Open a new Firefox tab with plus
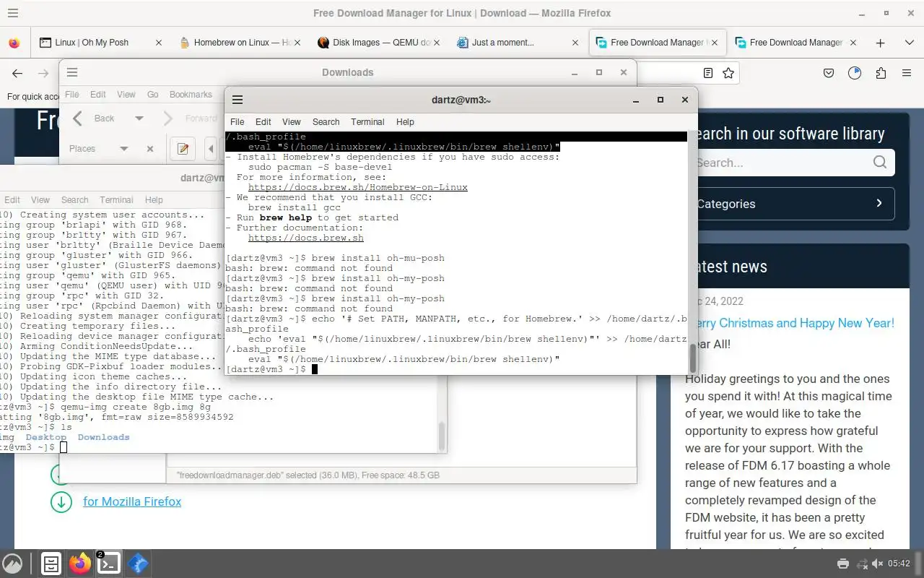924x578 pixels. [x=880, y=43]
